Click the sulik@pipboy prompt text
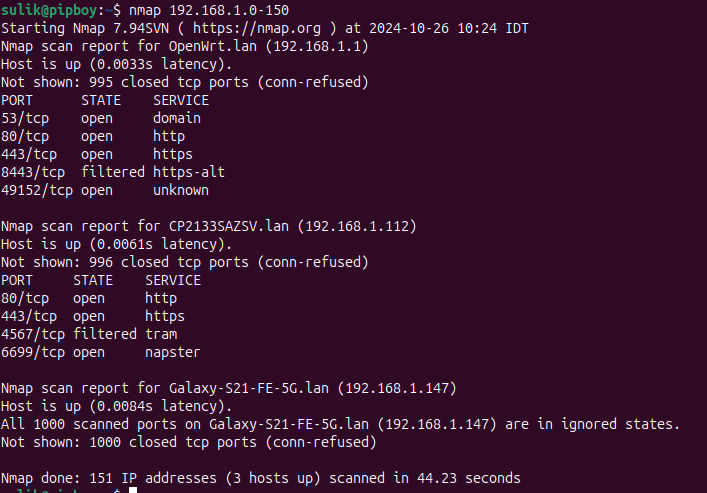This screenshot has width=707, height=493. click(49, 10)
